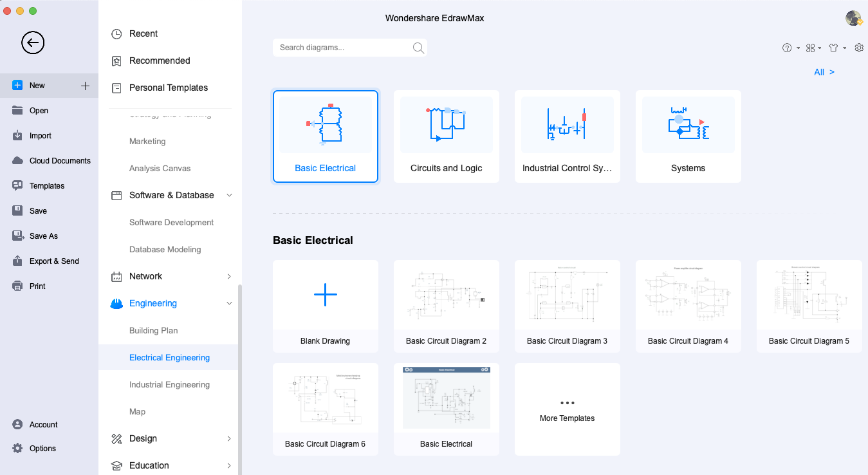The width and height of the screenshot is (868, 475).
Task: Create a Blank Drawing
Action: (x=326, y=306)
